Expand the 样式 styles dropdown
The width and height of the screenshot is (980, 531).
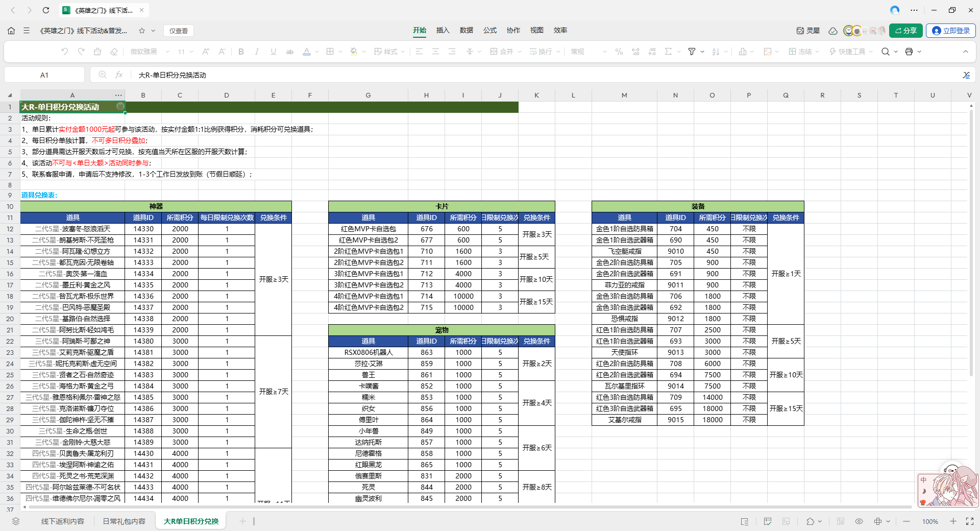pyautogui.click(x=403, y=52)
